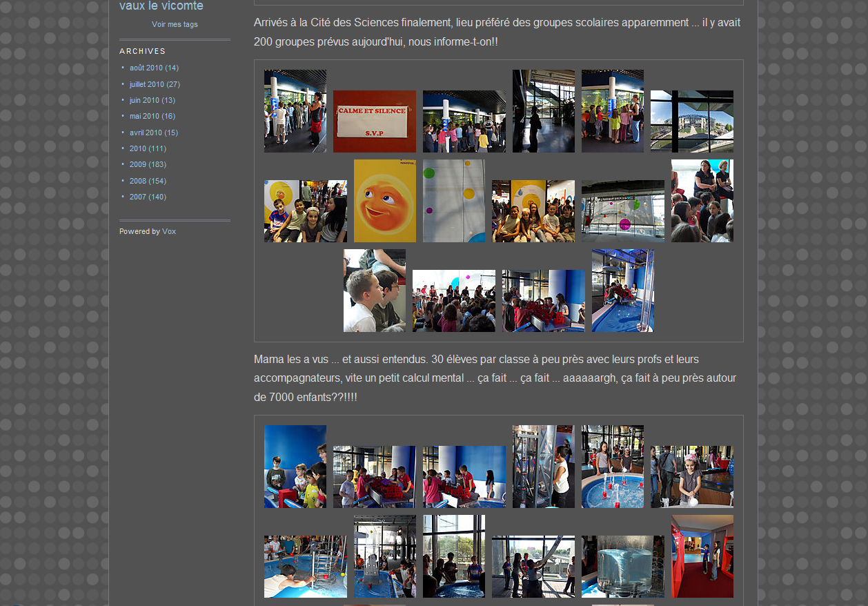View the 2008 yearly archive

coord(138,181)
